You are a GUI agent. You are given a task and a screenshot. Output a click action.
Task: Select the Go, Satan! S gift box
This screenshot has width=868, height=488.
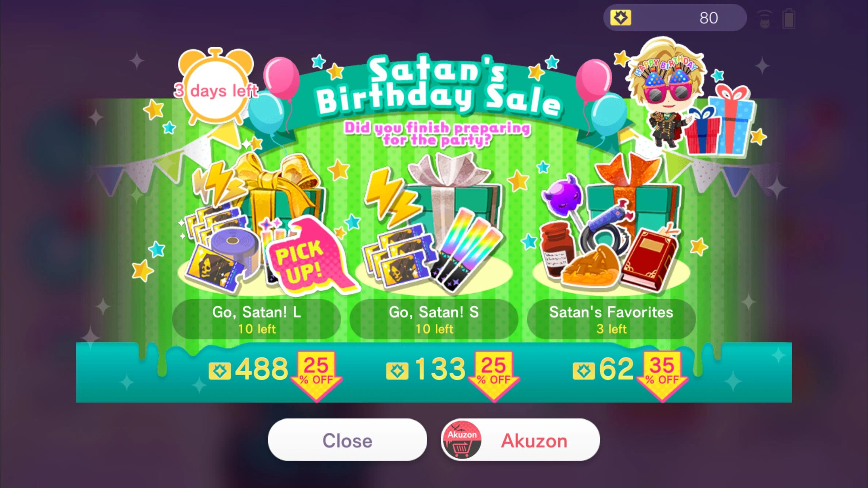[x=434, y=223]
